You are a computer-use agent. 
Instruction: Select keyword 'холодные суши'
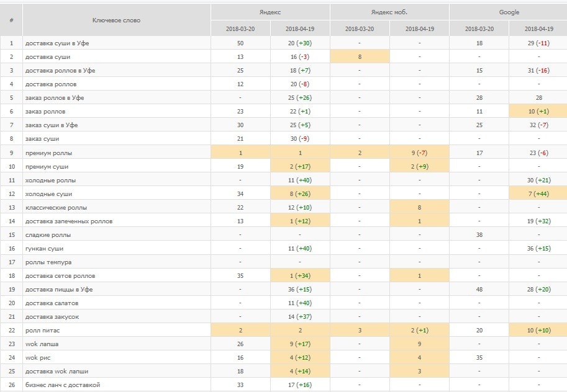(x=47, y=194)
